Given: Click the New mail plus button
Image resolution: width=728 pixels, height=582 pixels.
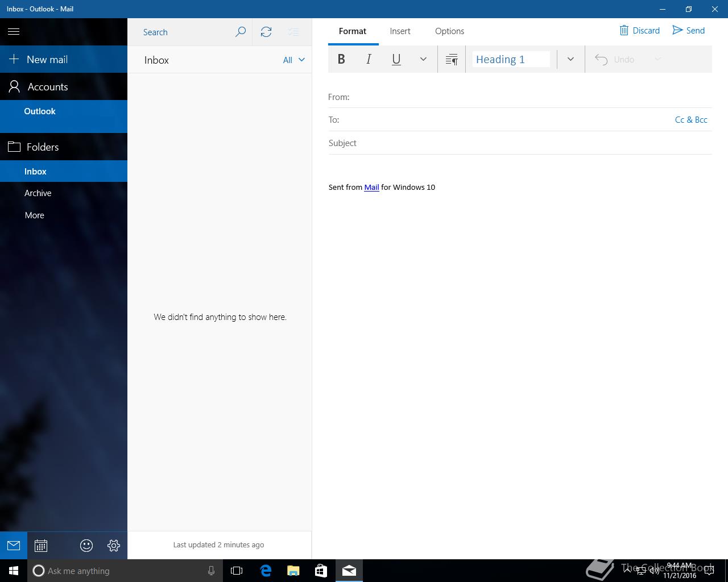Looking at the screenshot, I should [64, 59].
